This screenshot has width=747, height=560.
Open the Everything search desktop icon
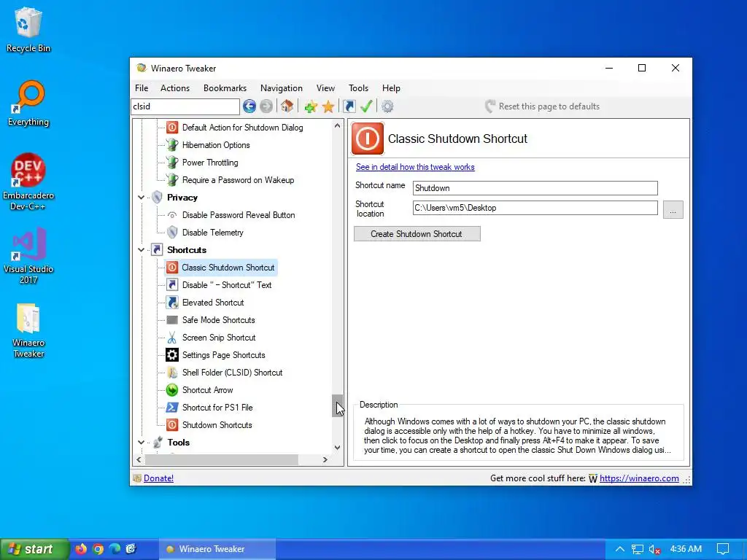coord(28,104)
